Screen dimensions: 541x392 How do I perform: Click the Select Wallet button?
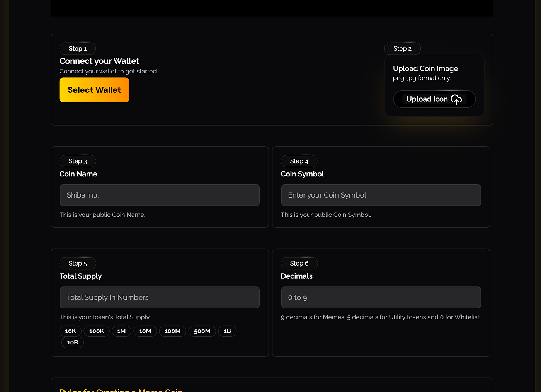(x=94, y=90)
